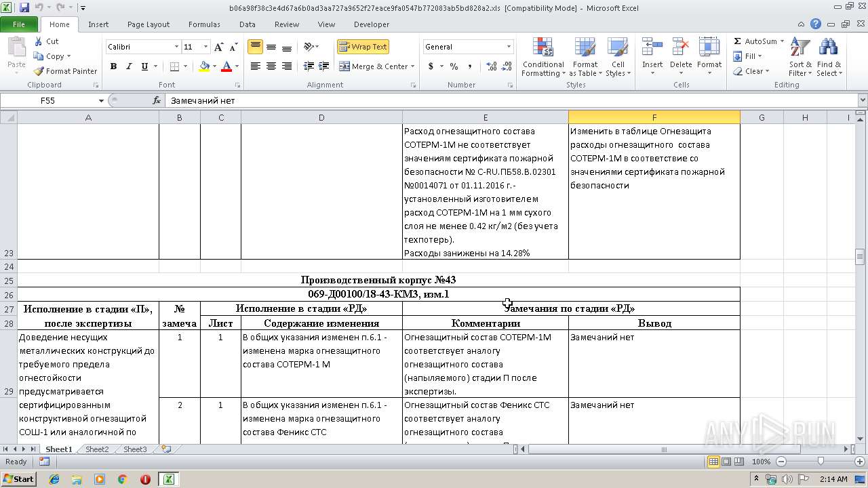Open the text Orientation tool
The image size is (868, 488).
(311, 47)
